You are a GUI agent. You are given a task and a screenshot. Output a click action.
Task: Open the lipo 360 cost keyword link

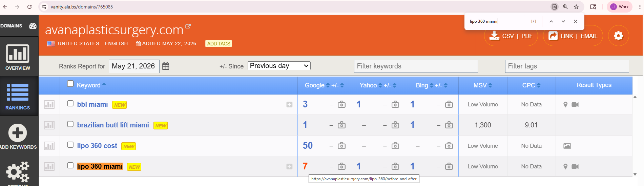pos(97,146)
